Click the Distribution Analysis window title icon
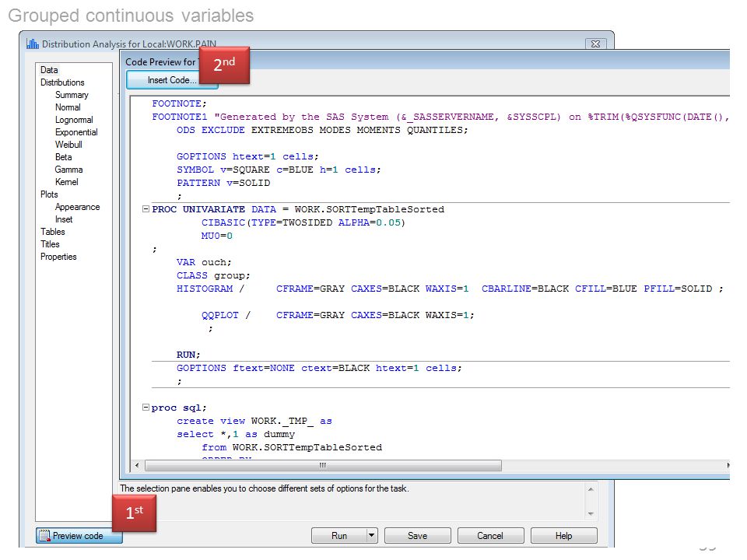The width and height of the screenshot is (747, 560). point(33,44)
